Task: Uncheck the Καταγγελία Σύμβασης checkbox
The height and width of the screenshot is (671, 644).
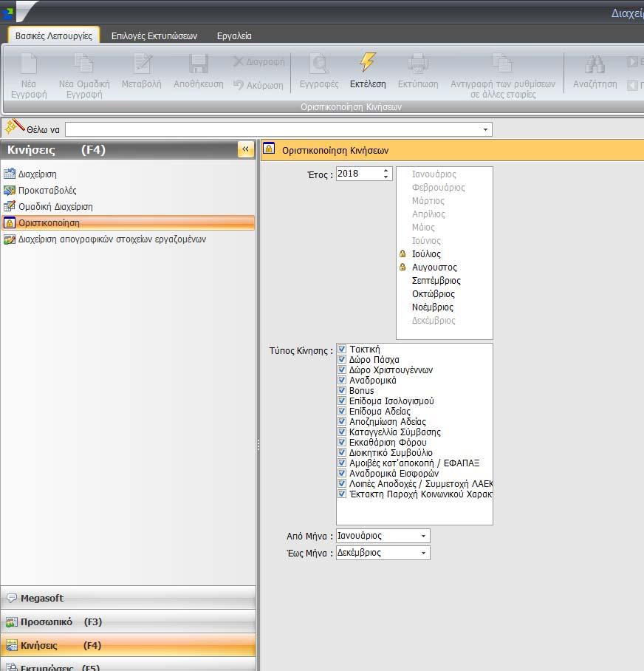Action: tap(342, 432)
